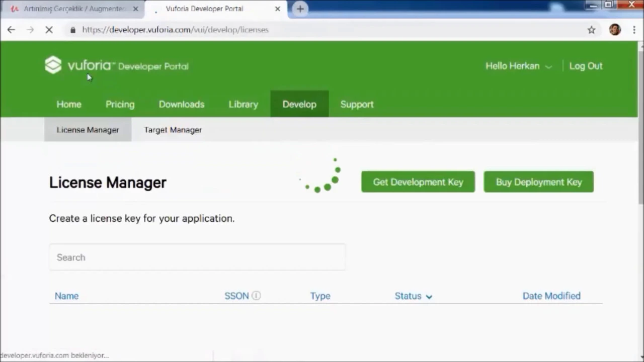Image resolution: width=644 pixels, height=362 pixels.
Task: Minimize the Chrome window
Action: (x=593, y=5)
